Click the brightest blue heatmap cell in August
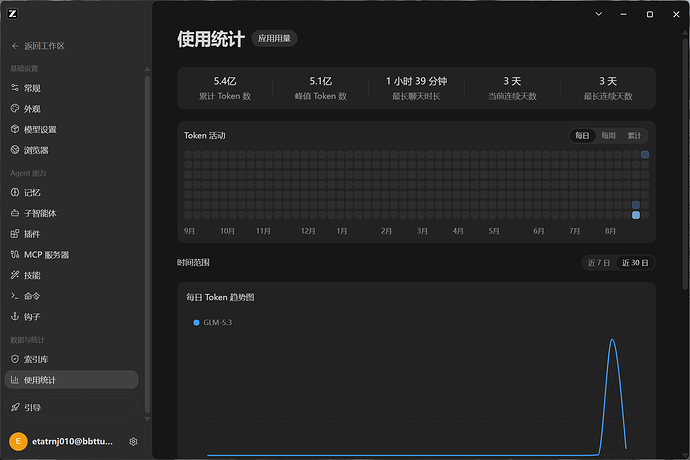 636,215
